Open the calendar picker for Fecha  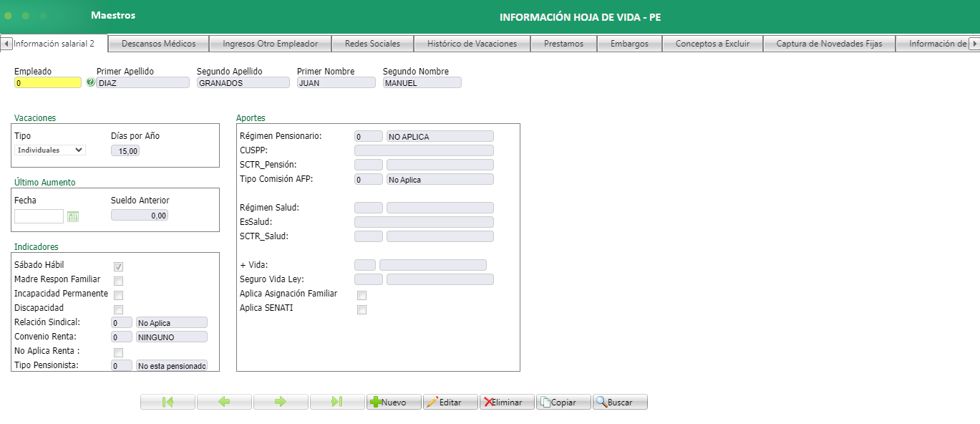click(72, 215)
